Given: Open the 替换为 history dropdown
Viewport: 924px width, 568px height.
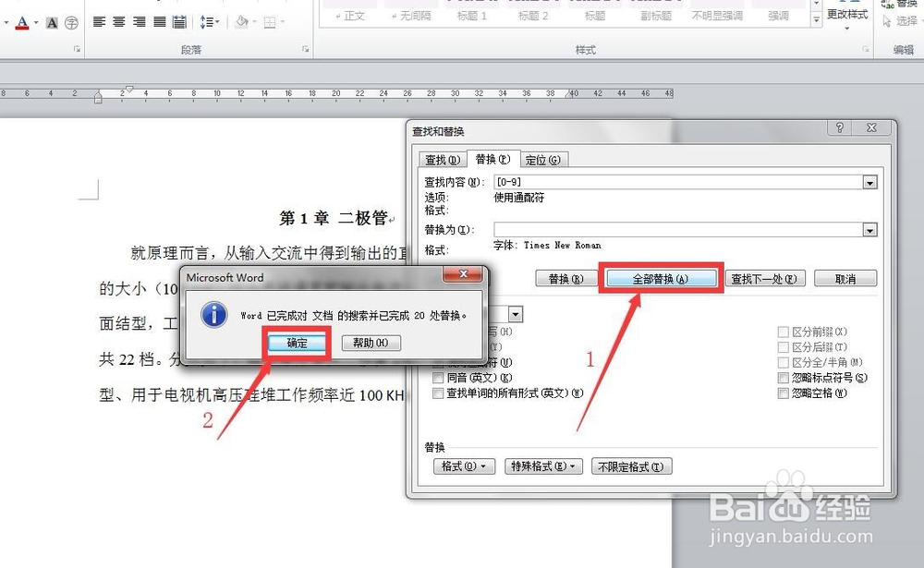Looking at the screenshot, I should coord(870,230).
